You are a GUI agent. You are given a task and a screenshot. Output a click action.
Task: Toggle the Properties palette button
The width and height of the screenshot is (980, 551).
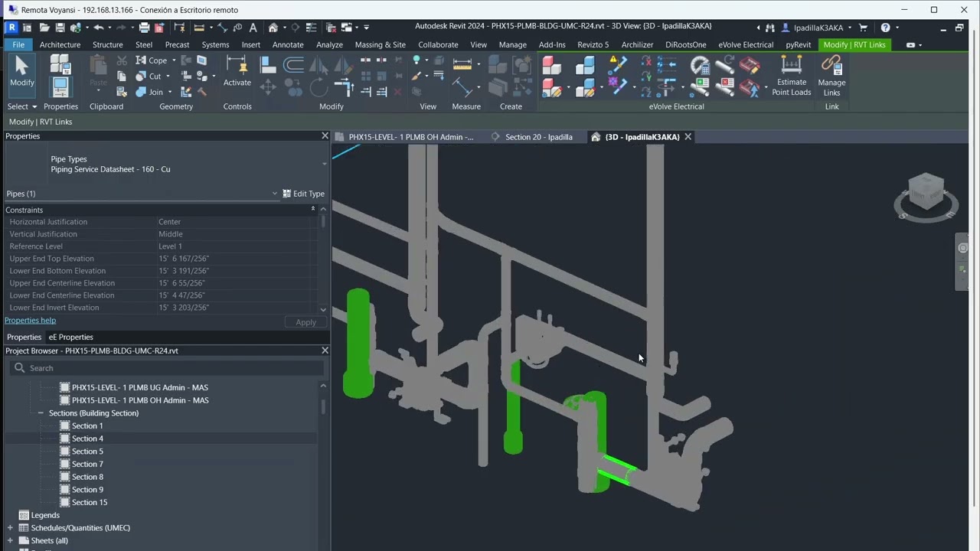(60, 86)
